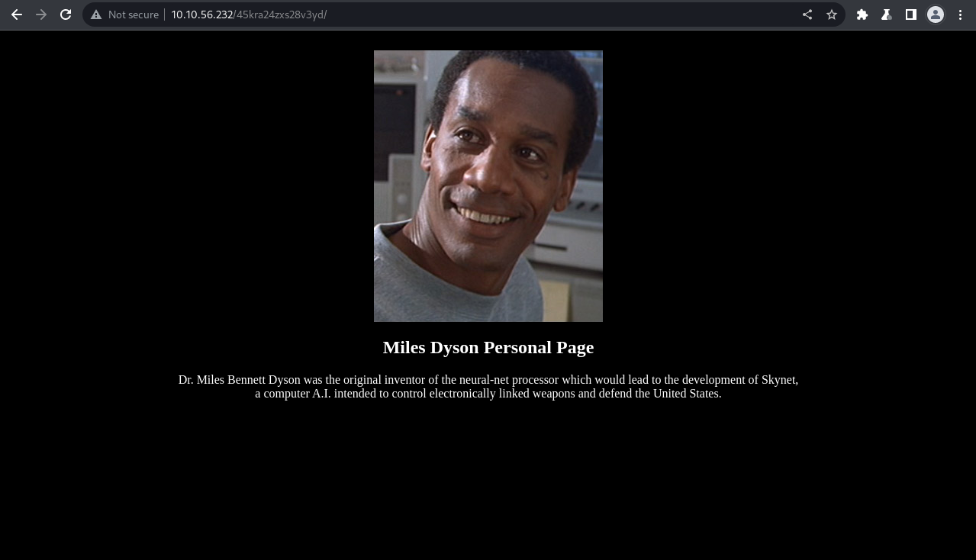Reload the current page

tap(66, 14)
